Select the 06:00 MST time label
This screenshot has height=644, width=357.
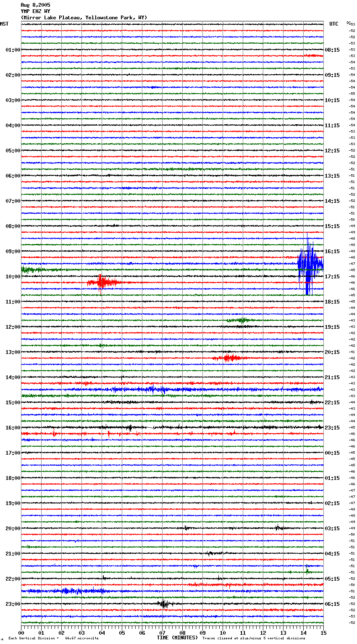(x=13, y=176)
